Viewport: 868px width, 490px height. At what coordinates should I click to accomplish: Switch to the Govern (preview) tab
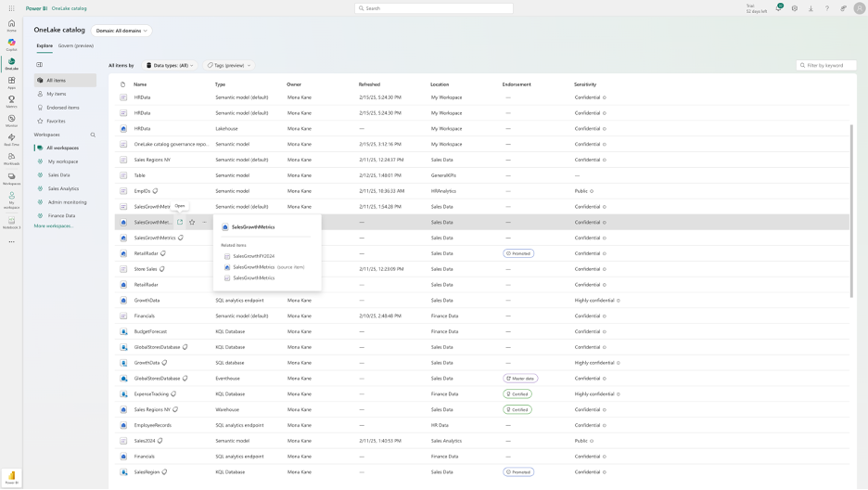(76, 46)
